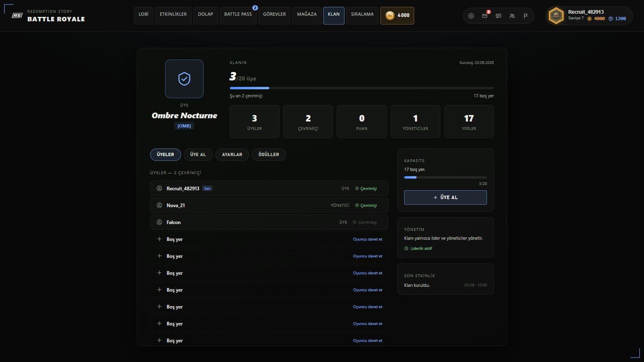Click the RS logo icon
Viewport: 644px width, 362px height.
(17, 15)
